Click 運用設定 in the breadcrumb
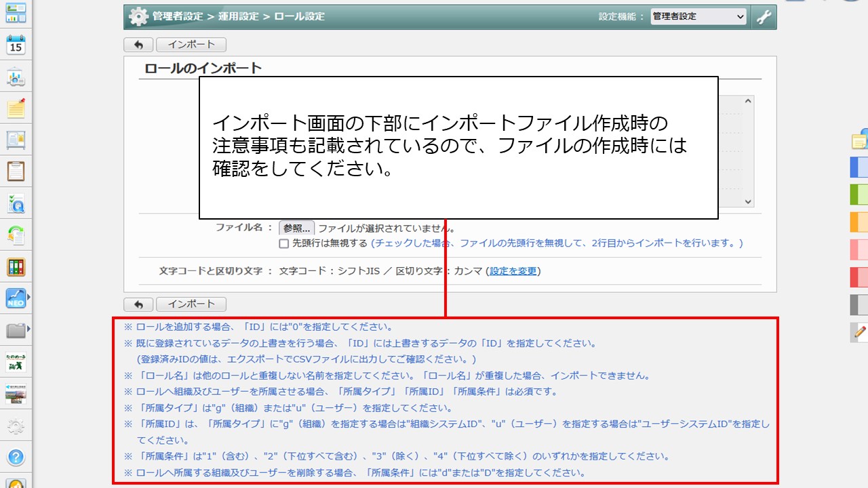This screenshot has width=868, height=488. point(239,16)
